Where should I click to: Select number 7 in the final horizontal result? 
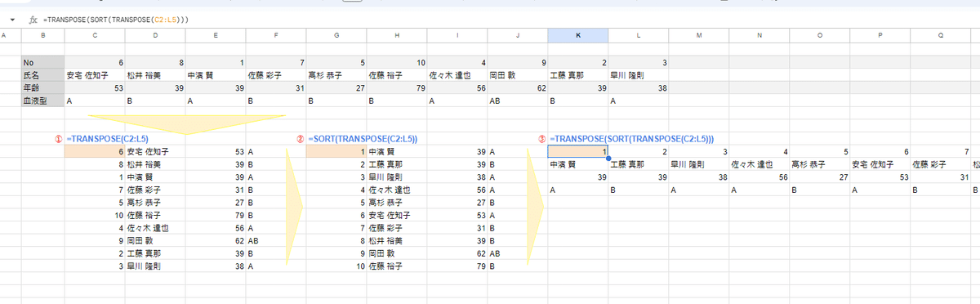[941, 151]
